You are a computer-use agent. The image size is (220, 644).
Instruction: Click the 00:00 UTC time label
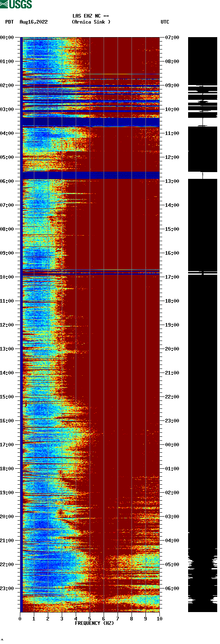(172, 445)
